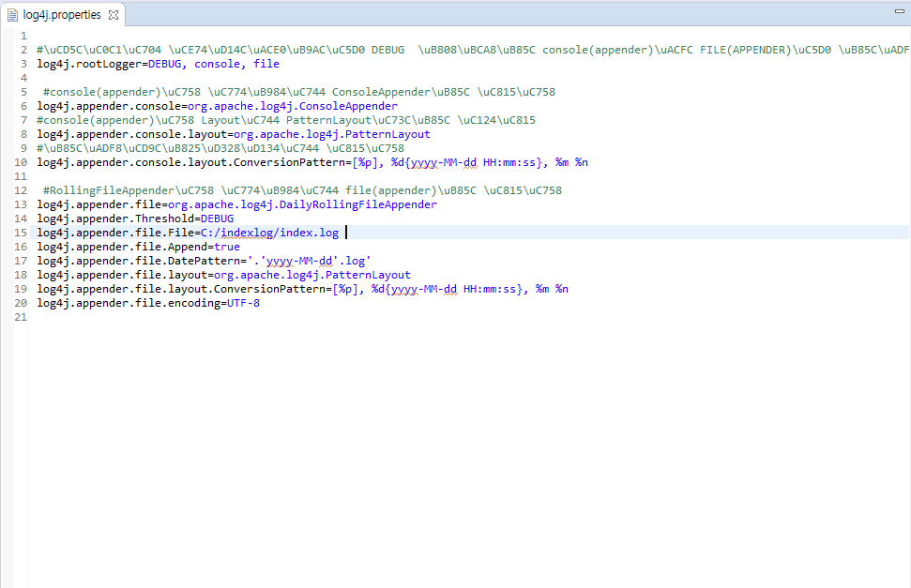Click the file icon on log4j.properties tab
Screen dimensions: 911x588
(x=12, y=15)
